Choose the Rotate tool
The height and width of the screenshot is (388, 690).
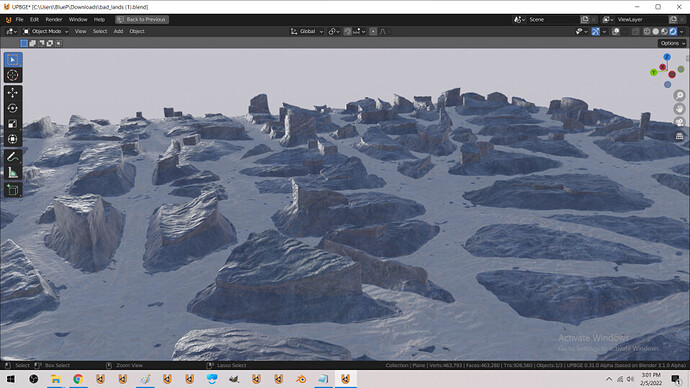tap(12, 108)
